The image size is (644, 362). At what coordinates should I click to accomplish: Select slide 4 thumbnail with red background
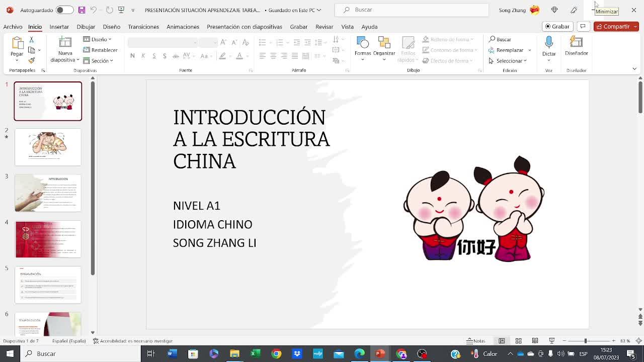[x=48, y=239]
